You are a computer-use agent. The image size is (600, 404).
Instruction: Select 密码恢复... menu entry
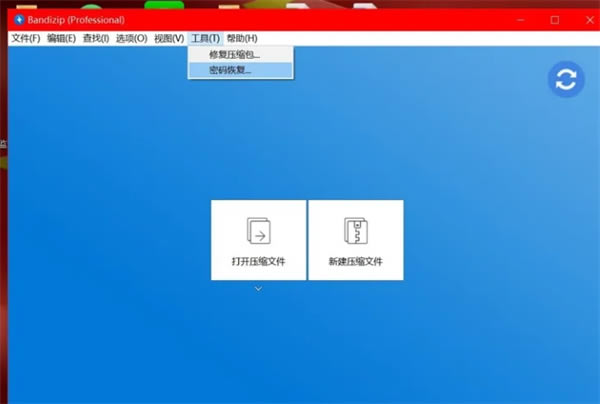[x=241, y=70]
